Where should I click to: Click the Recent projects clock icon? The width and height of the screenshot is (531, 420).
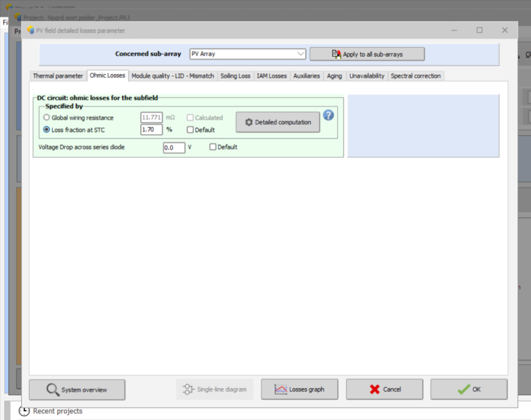[x=24, y=411]
